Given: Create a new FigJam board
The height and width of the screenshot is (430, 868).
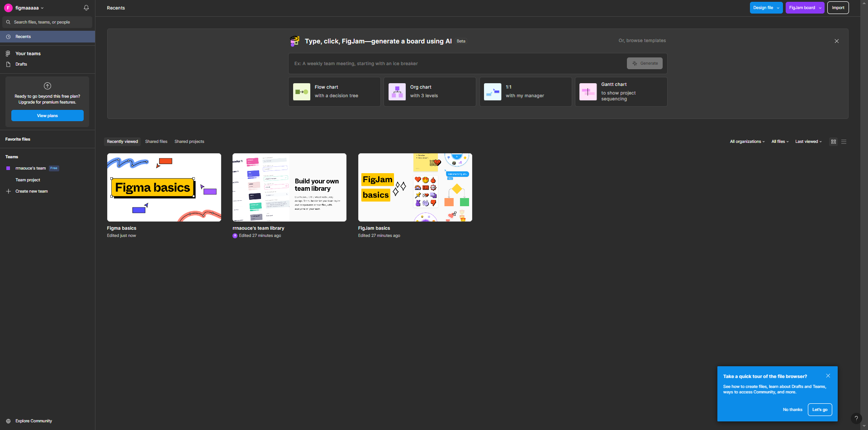Looking at the screenshot, I should coord(802,8).
